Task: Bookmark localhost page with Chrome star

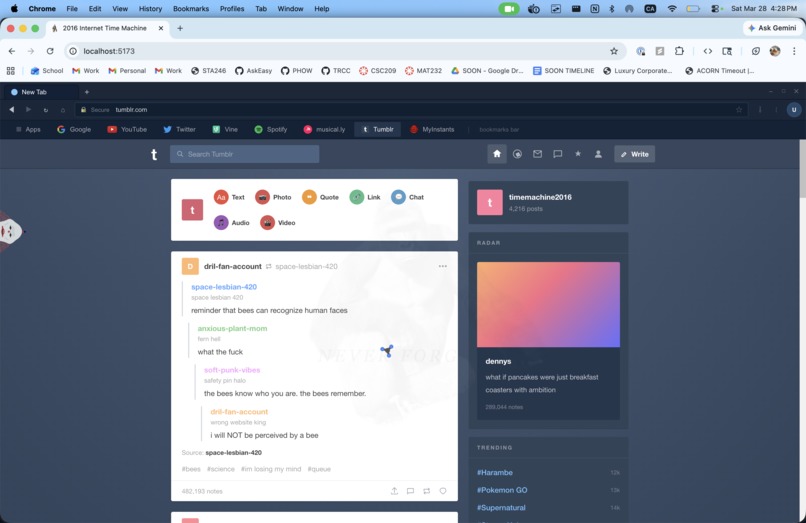Action: point(614,51)
